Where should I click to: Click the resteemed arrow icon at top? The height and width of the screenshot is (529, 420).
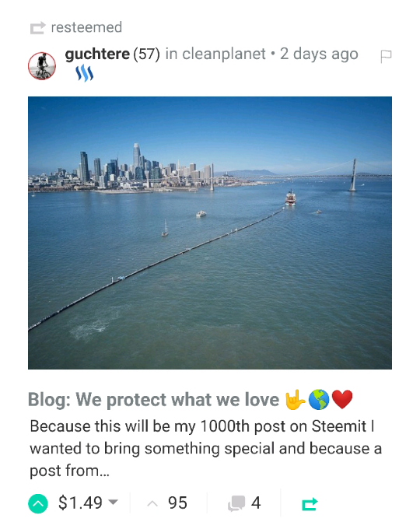click(37, 28)
